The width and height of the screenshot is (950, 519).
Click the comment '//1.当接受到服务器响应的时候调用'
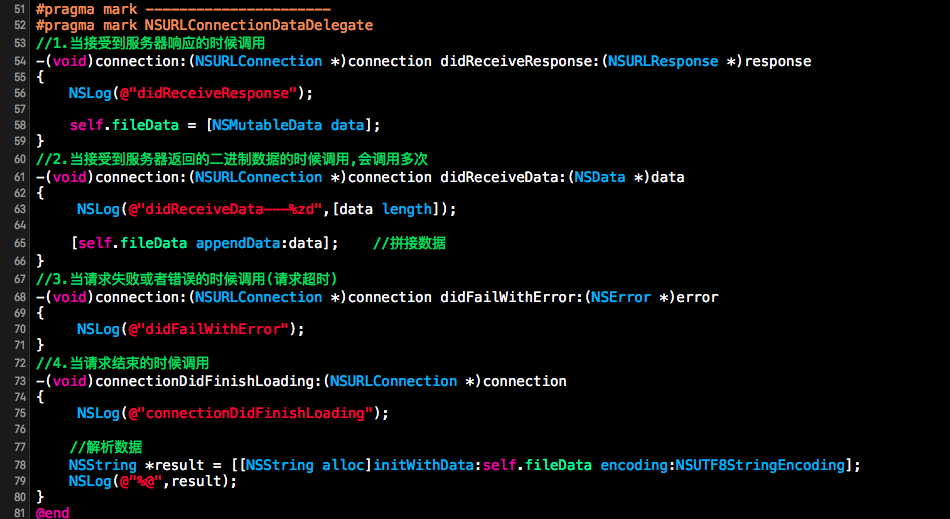pos(150,43)
